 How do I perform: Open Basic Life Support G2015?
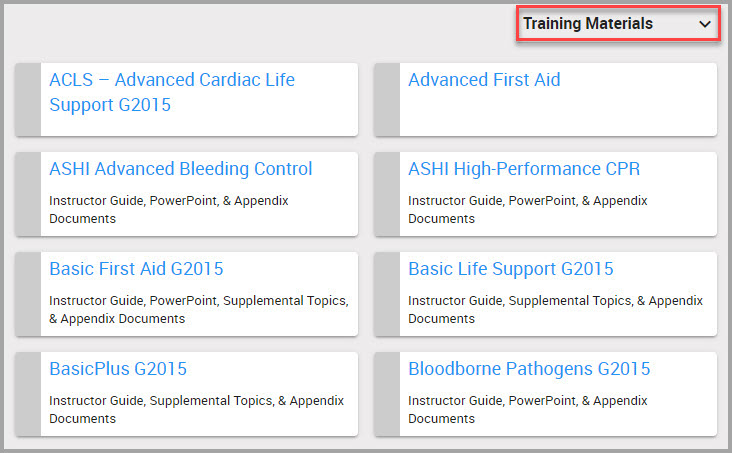(511, 269)
